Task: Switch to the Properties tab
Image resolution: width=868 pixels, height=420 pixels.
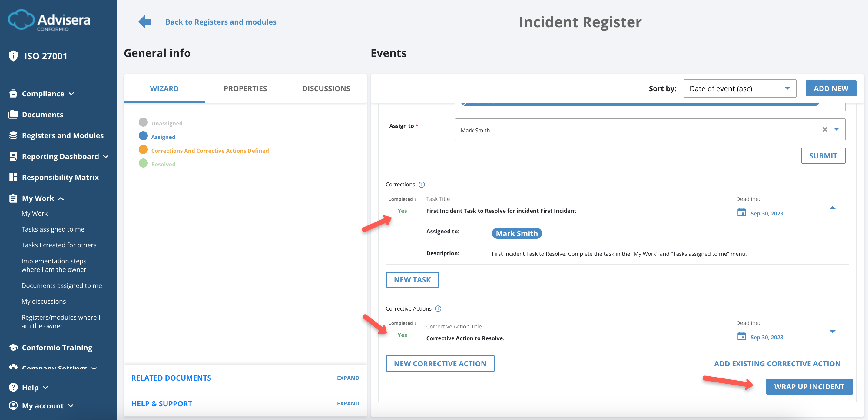Action: point(245,88)
